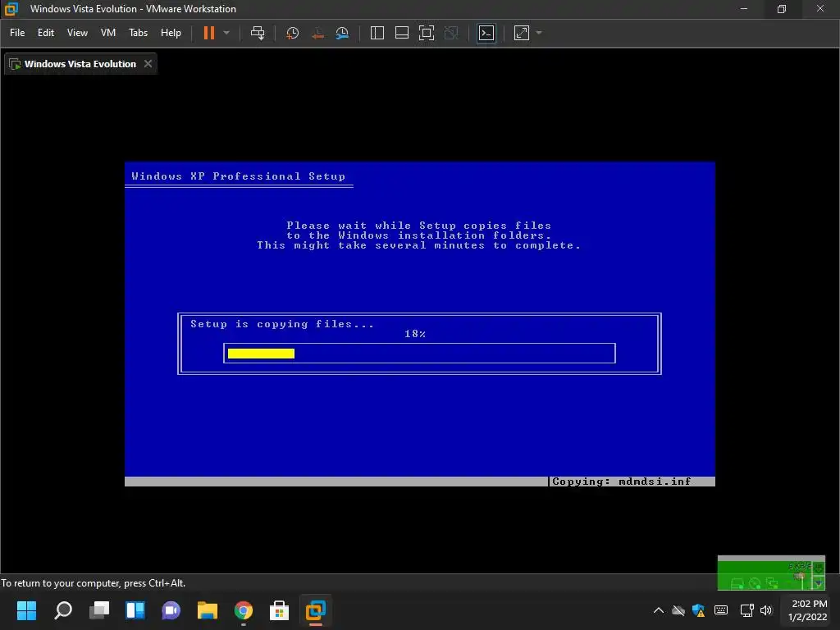Click the 'To return to your computer' status text
Image resolution: width=840 pixels, height=630 pixels.
click(94, 583)
